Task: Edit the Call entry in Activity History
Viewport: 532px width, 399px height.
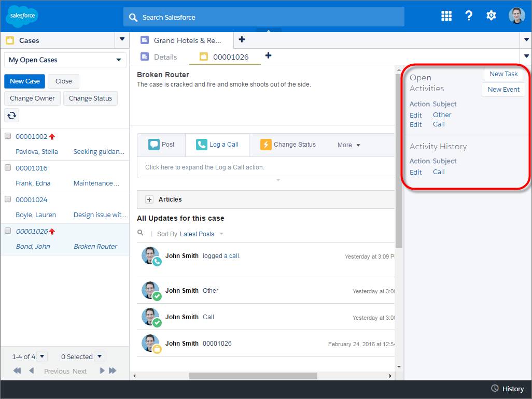Action: click(415, 172)
